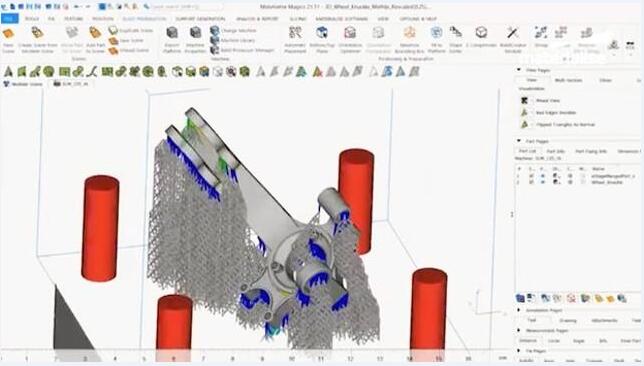Collapse the Annotation Pages section

click(519, 310)
